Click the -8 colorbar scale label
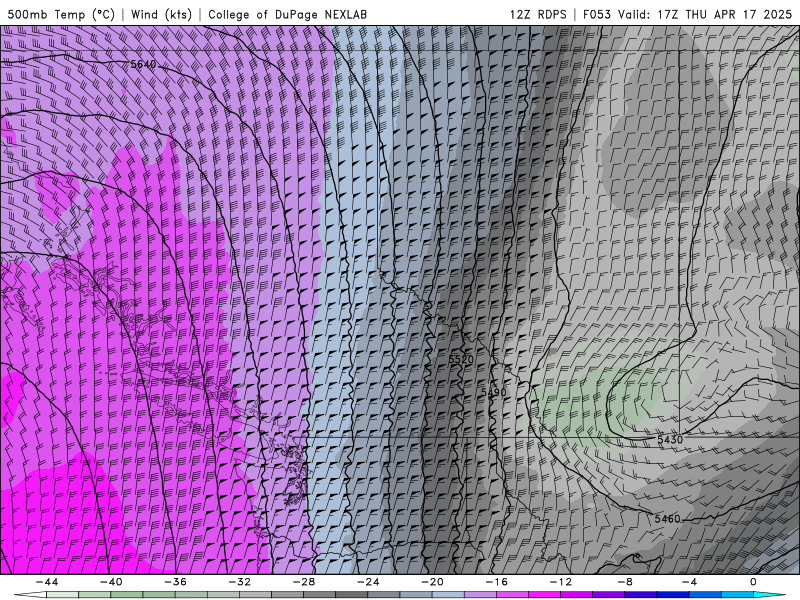This screenshot has height=600, width=800. [626, 582]
